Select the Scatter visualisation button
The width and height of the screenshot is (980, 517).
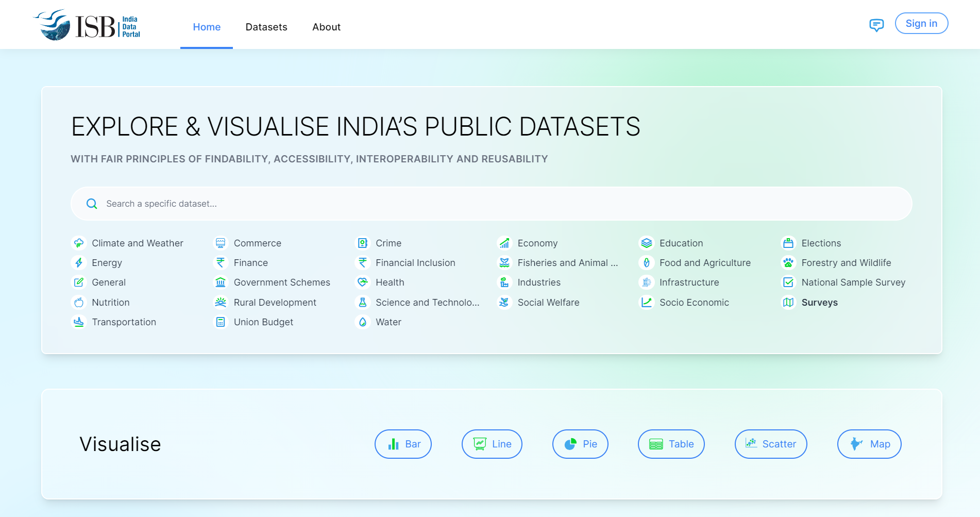[x=771, y=444]
